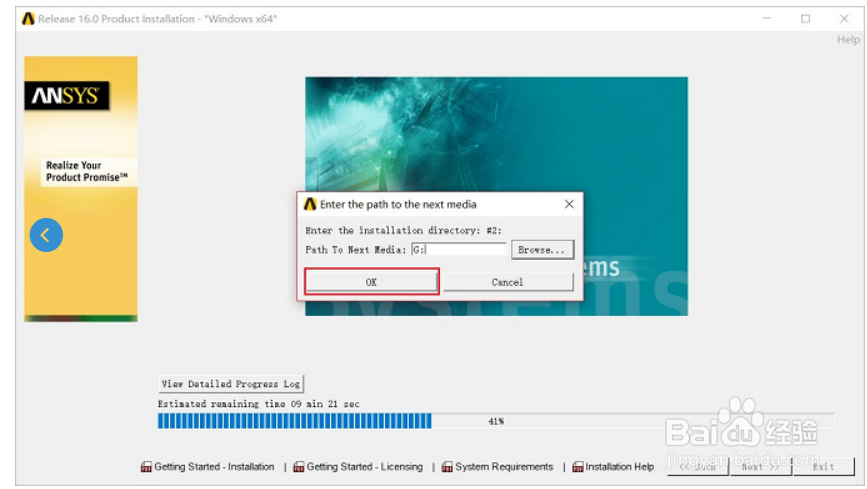Focus the Path To Next Media field
Screen dimensions: 867x489
tap(458, 250)
